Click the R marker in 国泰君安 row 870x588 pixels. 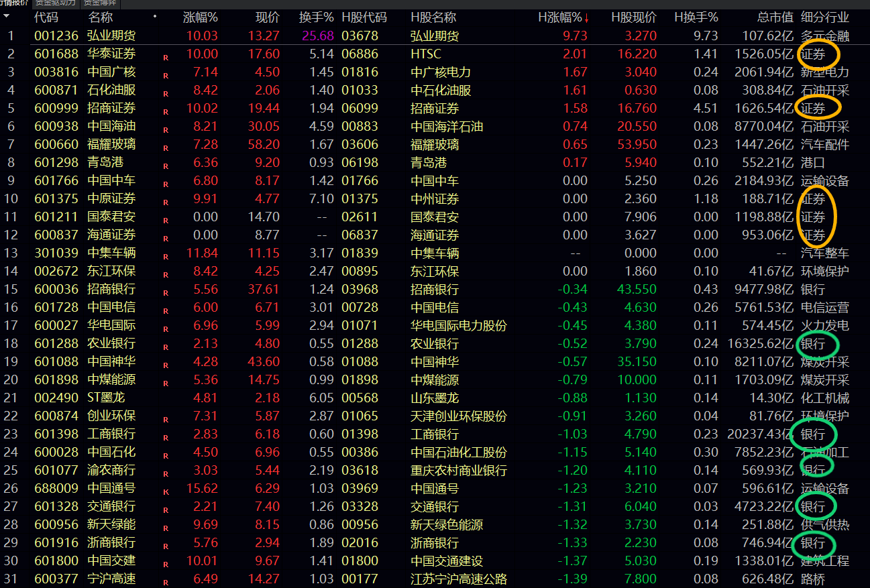[x=165, y=221]
